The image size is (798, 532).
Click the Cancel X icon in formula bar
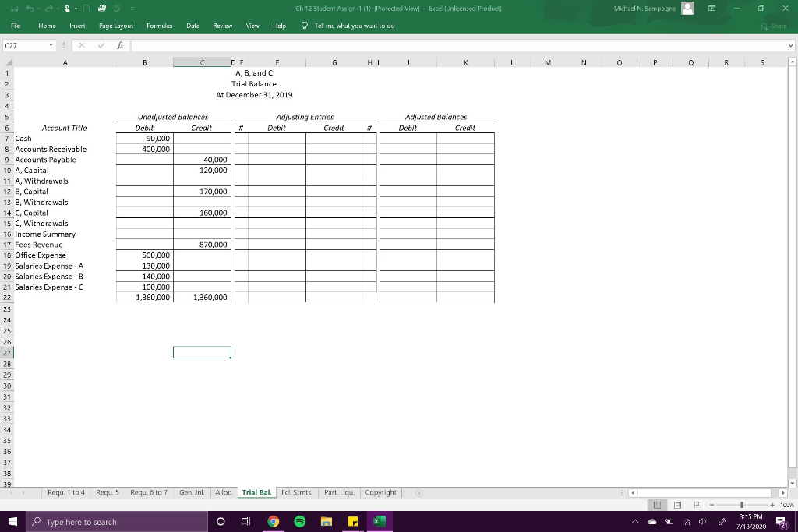[81, 45]
